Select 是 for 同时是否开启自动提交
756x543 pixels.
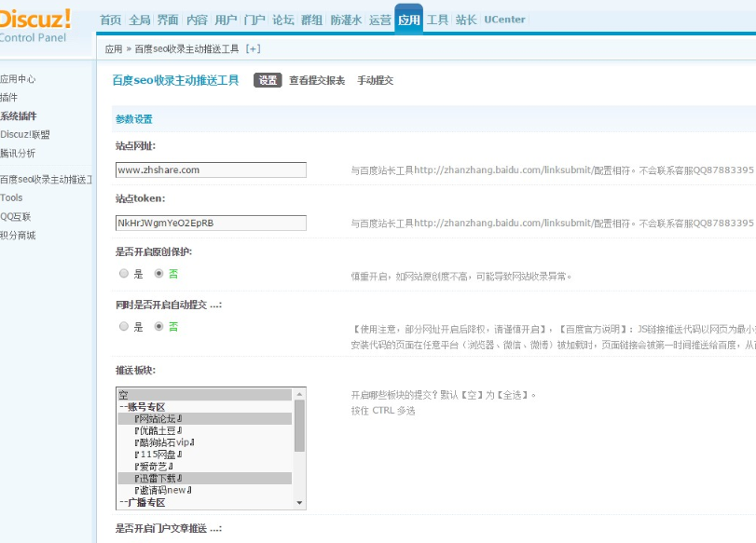[x=124, y=327]
